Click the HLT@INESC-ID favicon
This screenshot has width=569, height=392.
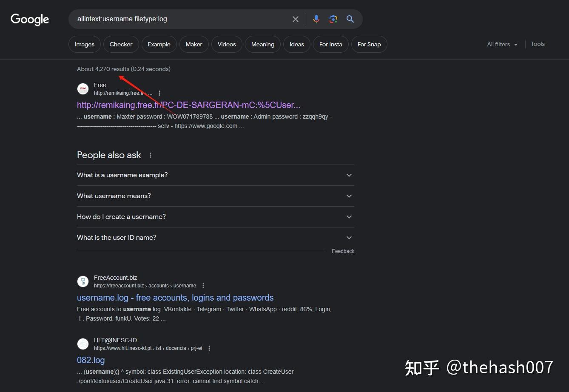tap(83, 344)
